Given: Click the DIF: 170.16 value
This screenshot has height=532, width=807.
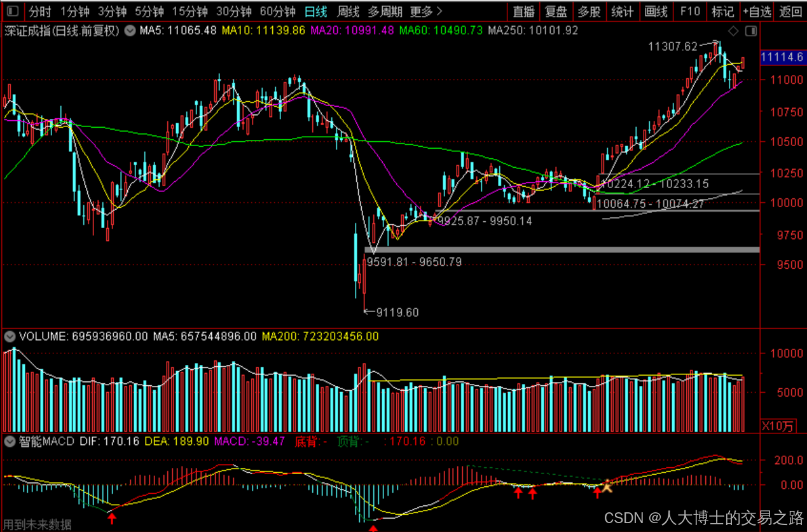Looking at the screenshot, I should (x=108, y=441).
